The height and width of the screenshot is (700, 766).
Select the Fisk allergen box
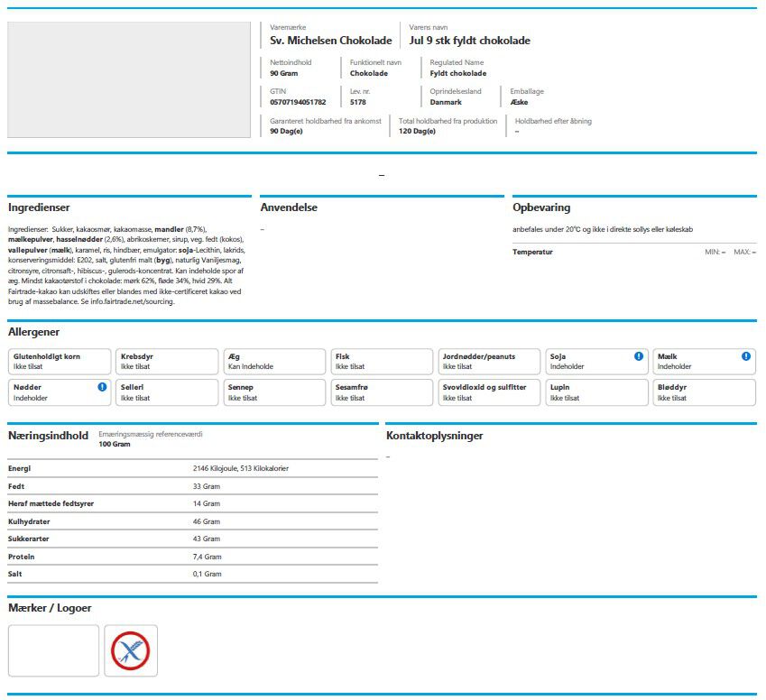tap(382, 362)
